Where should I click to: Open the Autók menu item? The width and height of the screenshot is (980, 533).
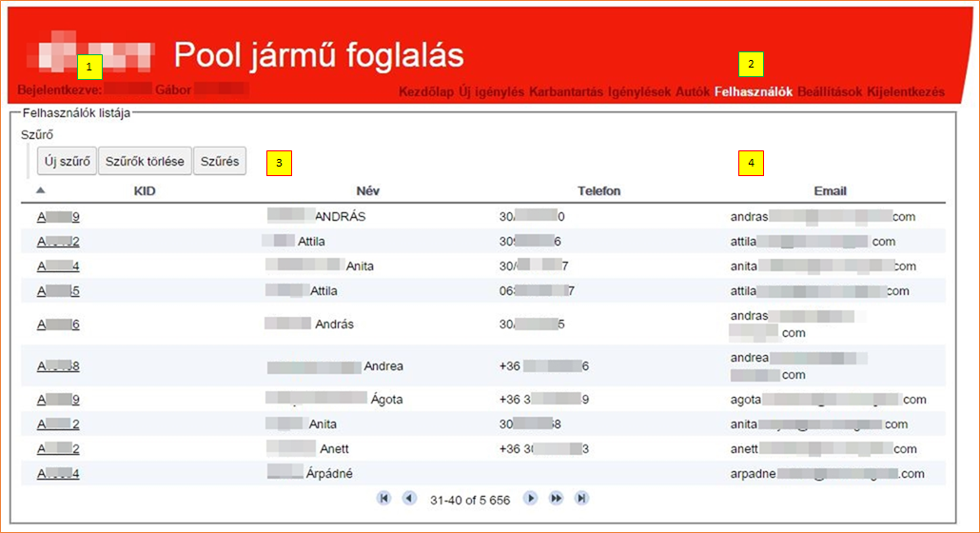point(693,92)
